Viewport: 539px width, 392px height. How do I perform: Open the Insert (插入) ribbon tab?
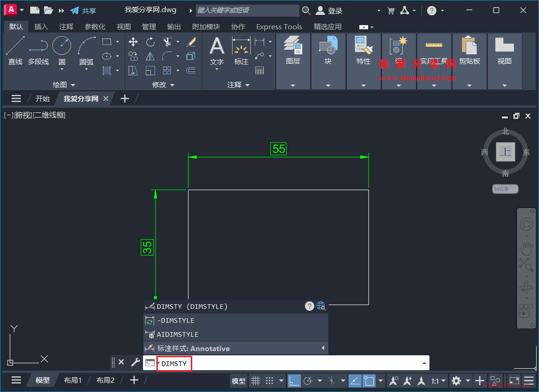point(41,26)
